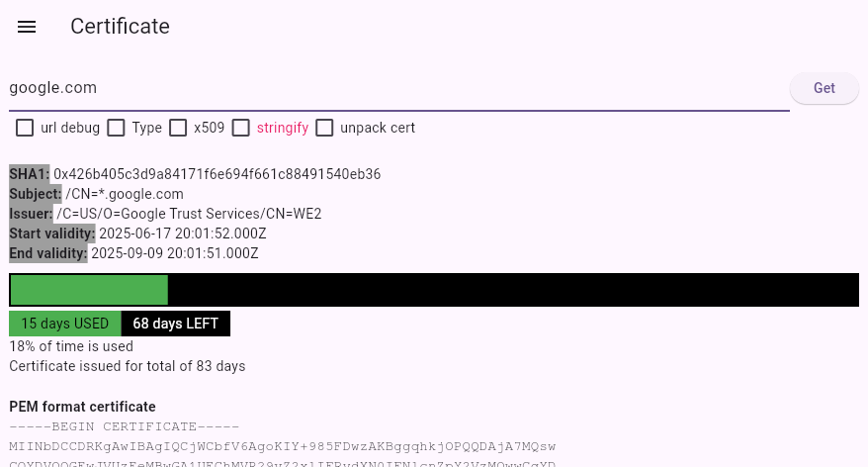Click the PEM format certificate heading
Image resolution: width=868 pixels, height=467 pixels.
(x=82, y=407)
